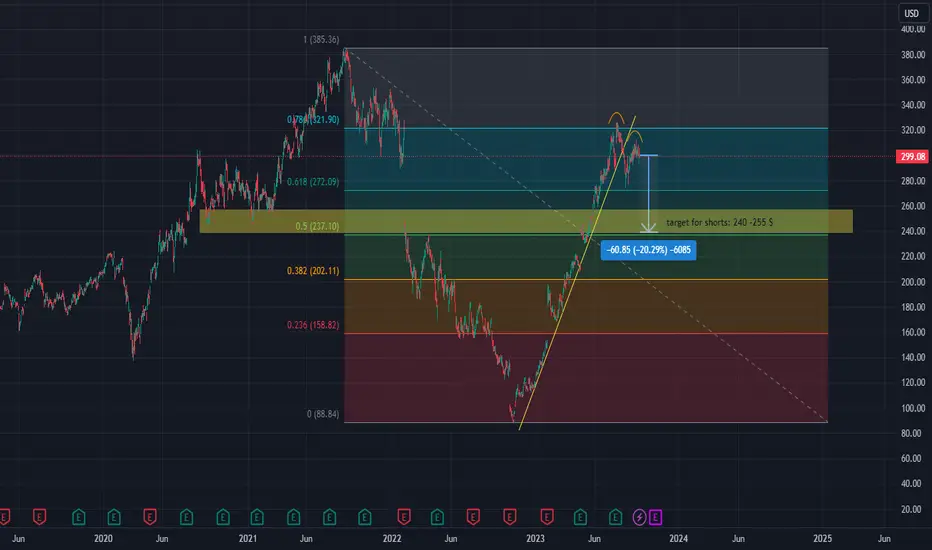The width and height of the screenshot is (932, 550).
Task: Click the 200.00 price axis label
Action: click(913, 282)
